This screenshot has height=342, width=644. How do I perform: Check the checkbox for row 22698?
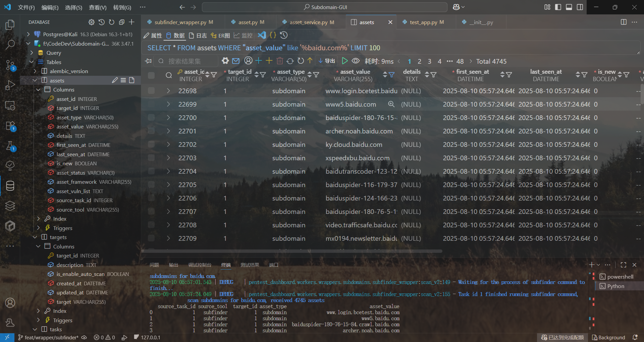tap(151, 91)
